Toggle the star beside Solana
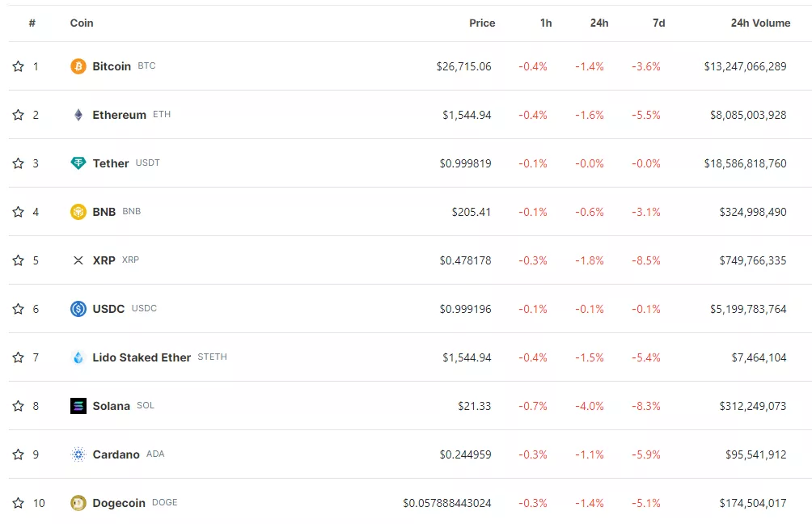Screen dimensions: 812x524 (19, 406)
